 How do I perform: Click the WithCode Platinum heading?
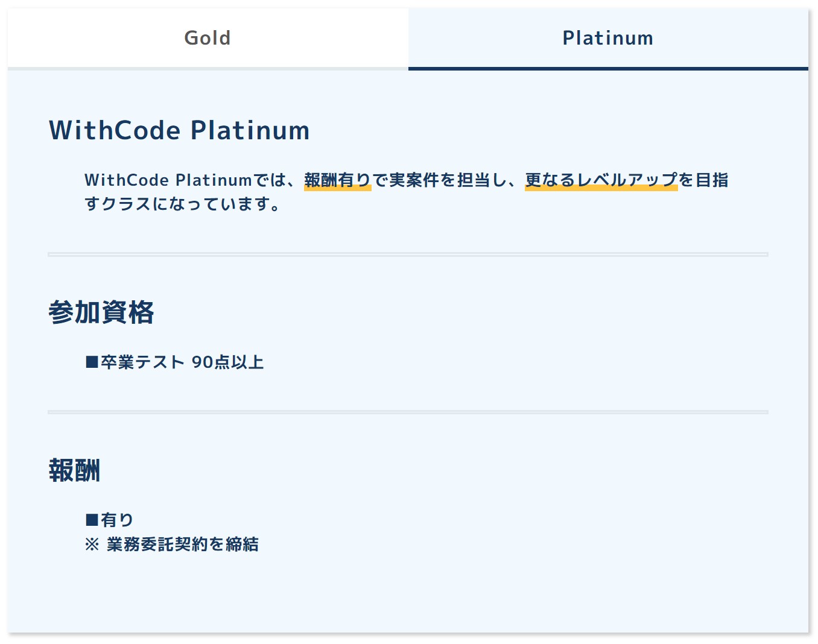click(x=179, y=130)
